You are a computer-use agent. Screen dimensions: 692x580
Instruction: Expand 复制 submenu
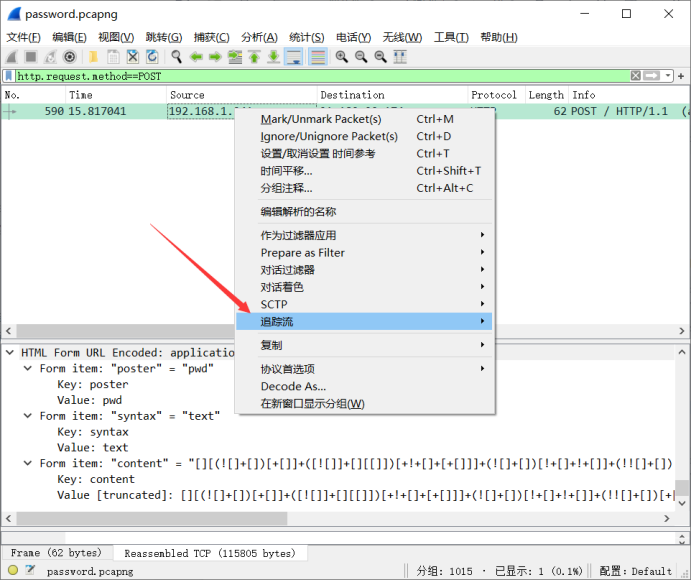pyautogui.click(x=365, y=345)
